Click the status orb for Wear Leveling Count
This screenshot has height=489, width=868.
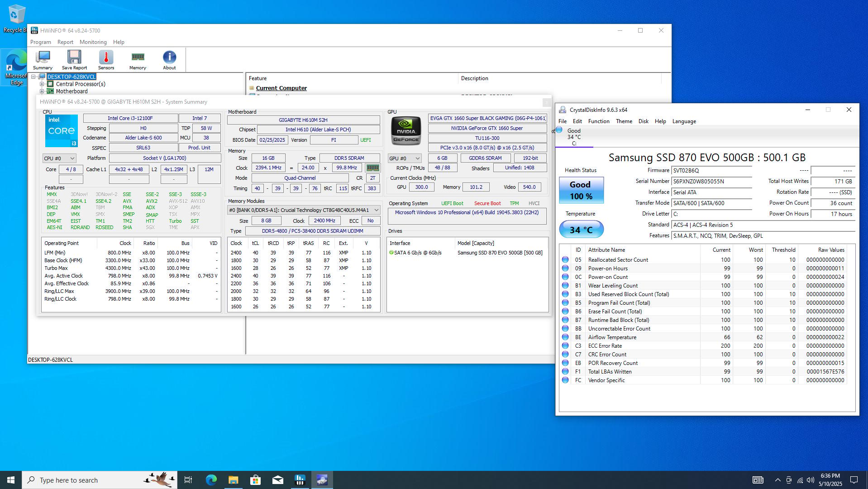coord(565,286)
